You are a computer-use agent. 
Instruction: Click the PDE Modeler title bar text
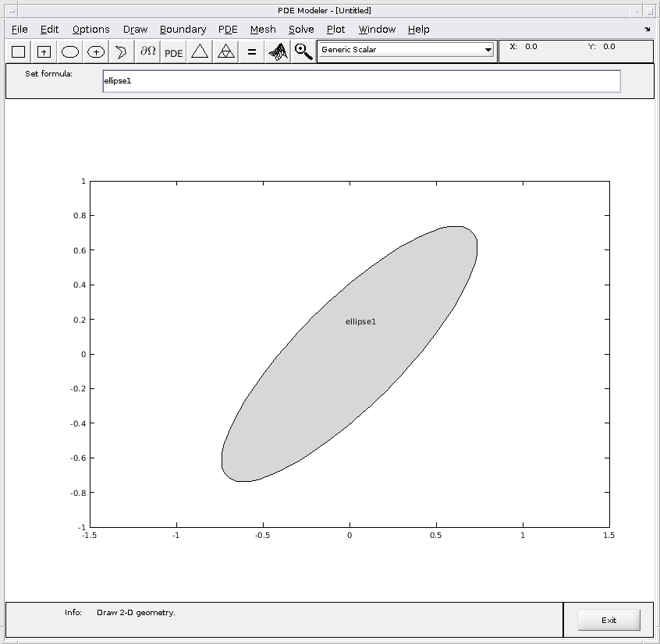click(x=325, y=10)
